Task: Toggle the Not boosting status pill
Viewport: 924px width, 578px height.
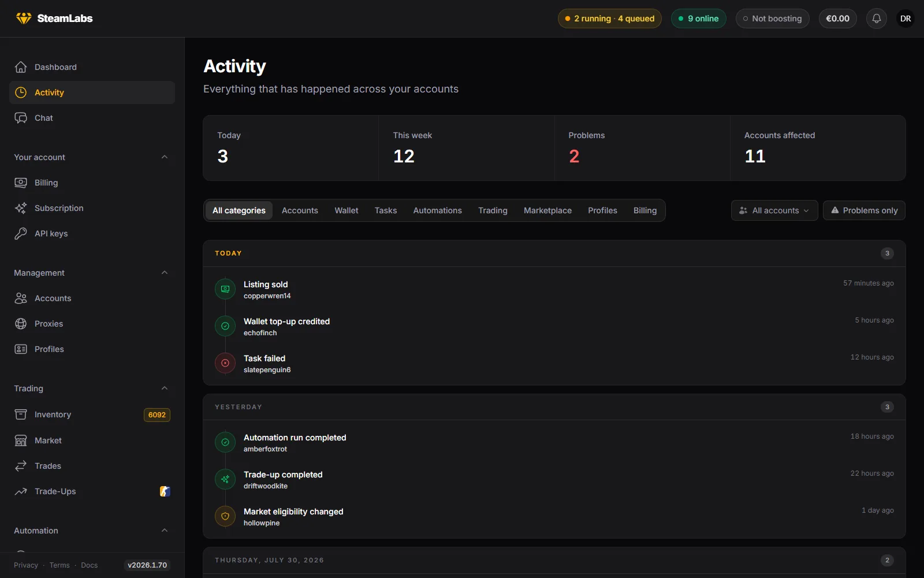Action: pyautogui.click(x=772, y=18)
